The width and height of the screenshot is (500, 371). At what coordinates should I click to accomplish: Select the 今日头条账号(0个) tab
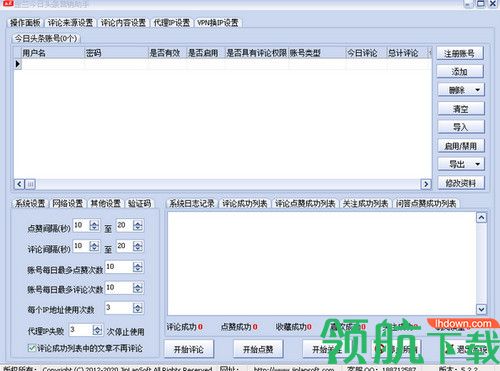click(46, 38)
